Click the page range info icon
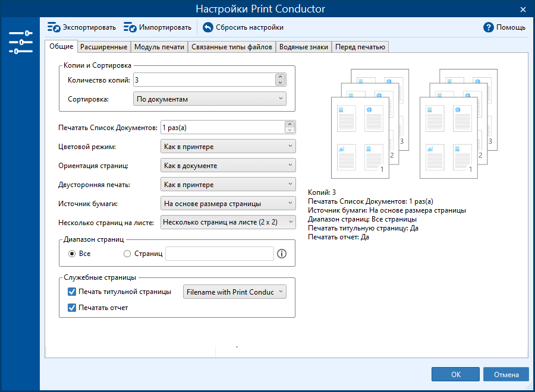 coord(282,254)
